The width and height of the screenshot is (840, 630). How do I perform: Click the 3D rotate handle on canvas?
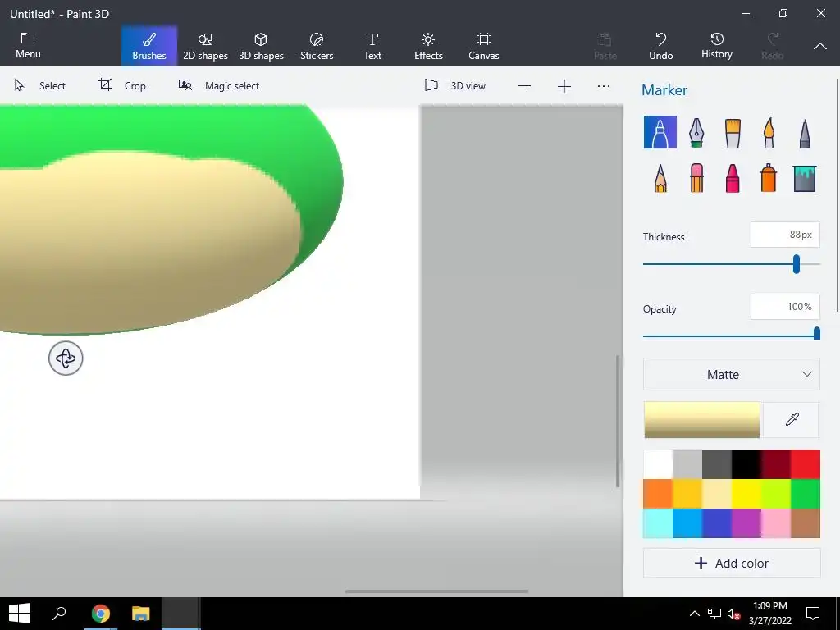tap(66, 358)
